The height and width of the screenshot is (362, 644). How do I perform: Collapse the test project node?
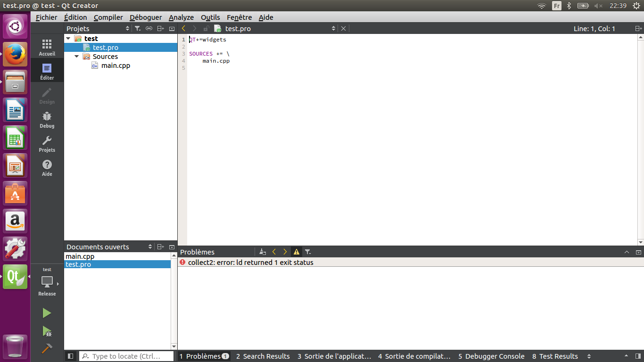68,39
